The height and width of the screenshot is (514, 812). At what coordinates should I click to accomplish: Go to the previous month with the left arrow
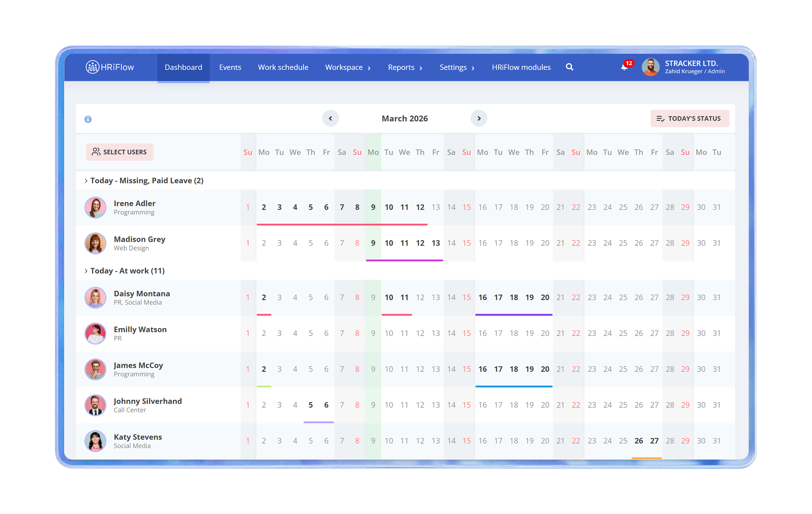(x=331, y=118)
